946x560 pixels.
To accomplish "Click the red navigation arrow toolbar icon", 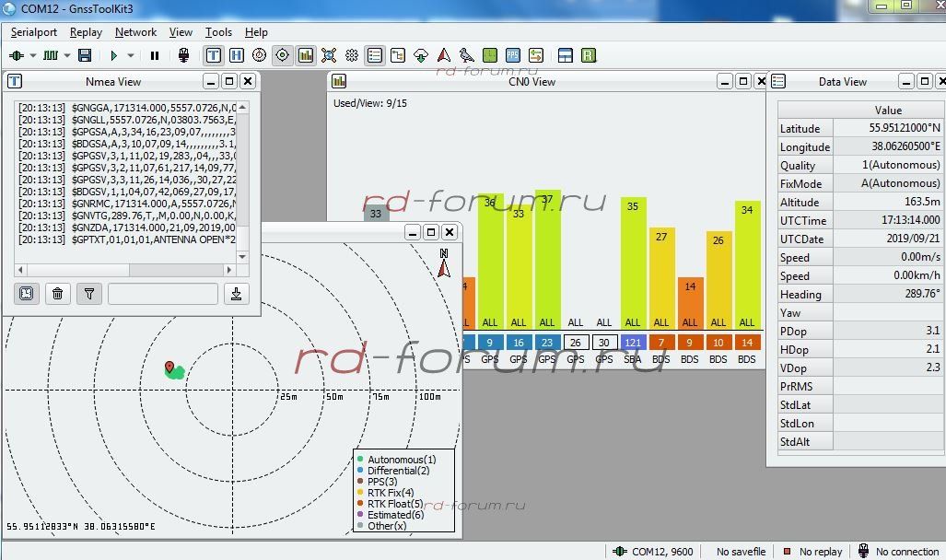I will pyautogui.click(x=444, y=55).
